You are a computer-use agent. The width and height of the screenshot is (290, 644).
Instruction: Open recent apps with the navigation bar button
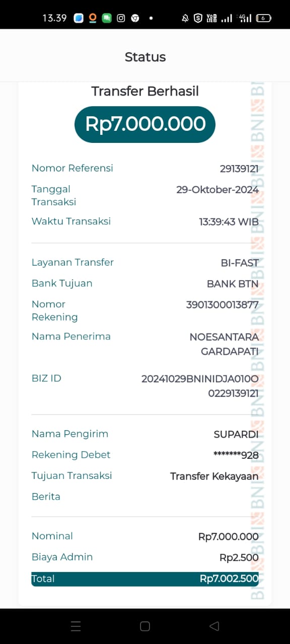coord(76,626)
